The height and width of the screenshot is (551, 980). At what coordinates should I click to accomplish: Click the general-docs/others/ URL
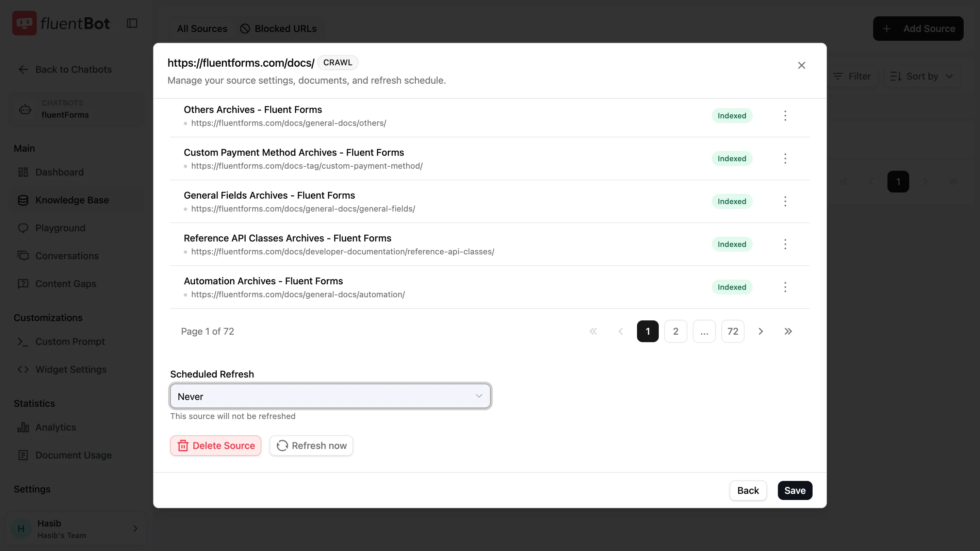pos(288,123)
